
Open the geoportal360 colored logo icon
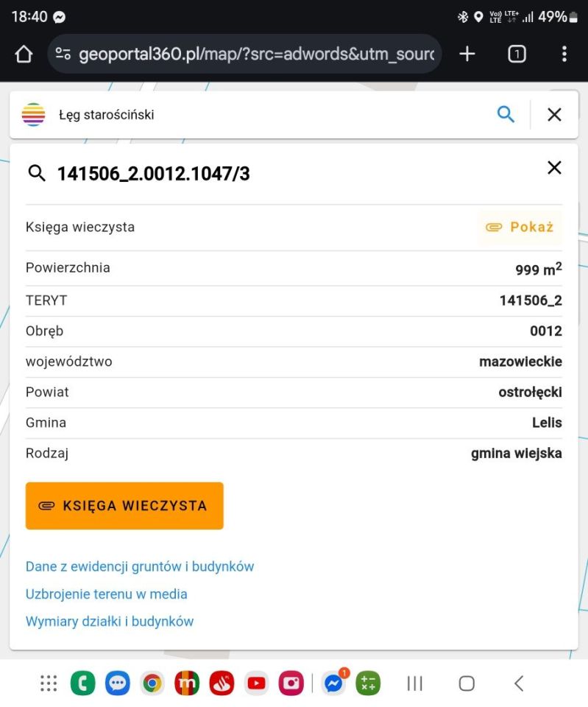[33, 114]
